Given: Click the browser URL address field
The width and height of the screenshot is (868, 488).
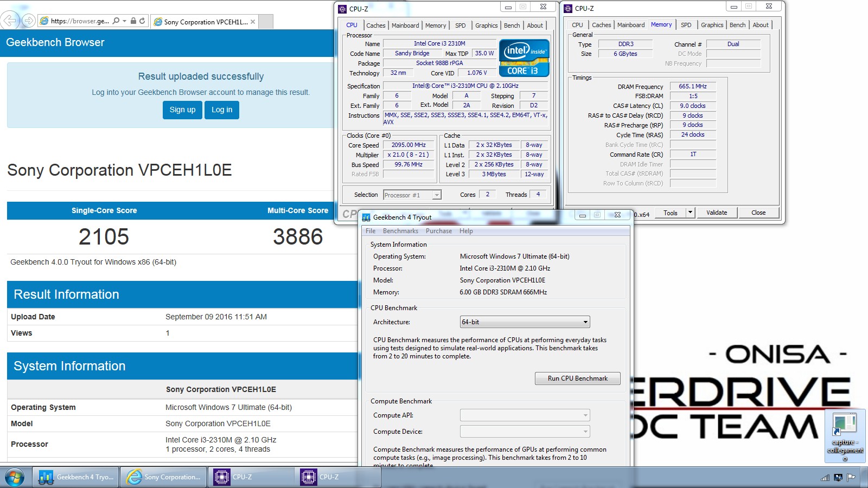Looking at the screenshot, I should (x=80, y=21).
